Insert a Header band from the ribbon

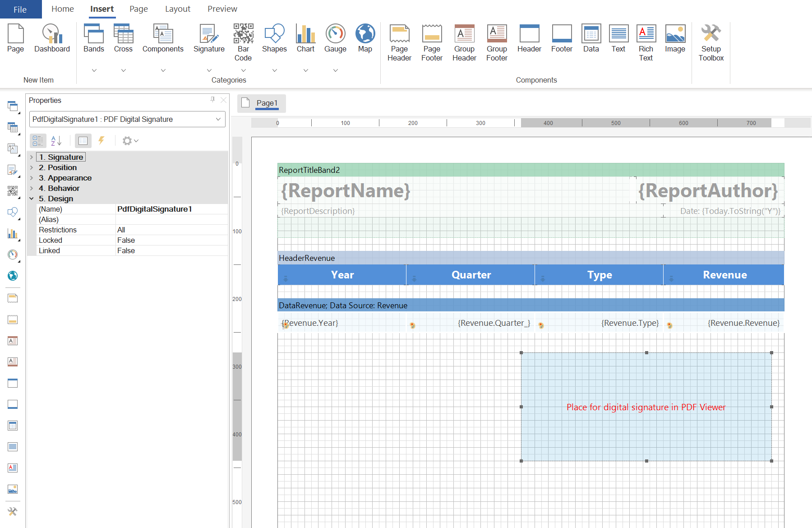pyautogui.click(x=529, y=38)
